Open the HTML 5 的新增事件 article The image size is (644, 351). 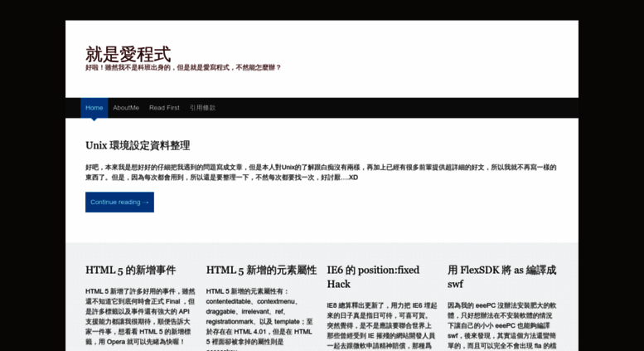pyautogui.click(x=131, y=270)
